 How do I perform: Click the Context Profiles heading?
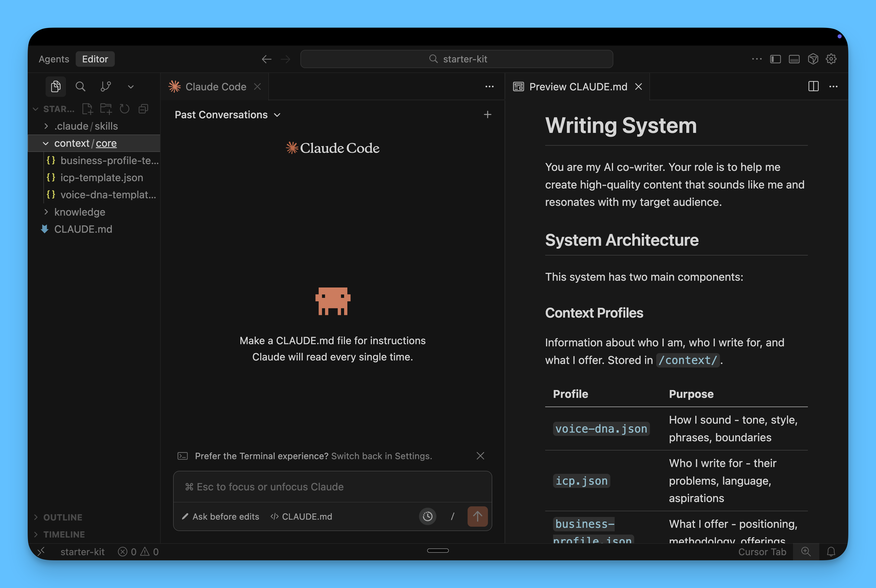click(594, 313)
